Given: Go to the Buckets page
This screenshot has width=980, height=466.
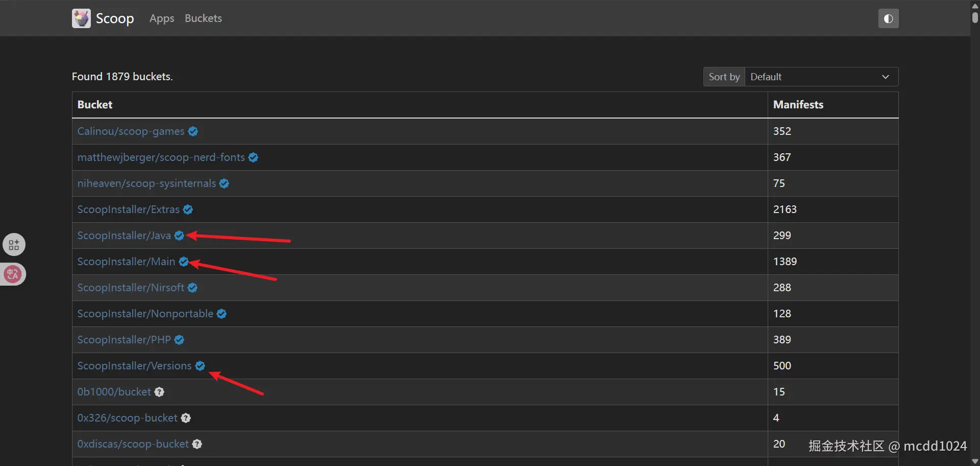Looking at the screenshot, I should point(203,18).
